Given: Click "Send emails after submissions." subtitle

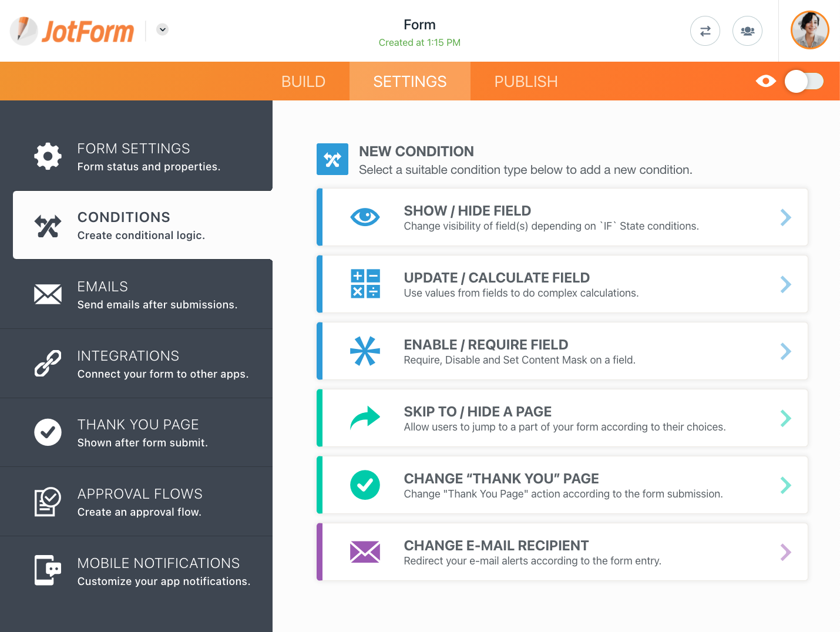Looking at the screenshot, I should (157, 305).
